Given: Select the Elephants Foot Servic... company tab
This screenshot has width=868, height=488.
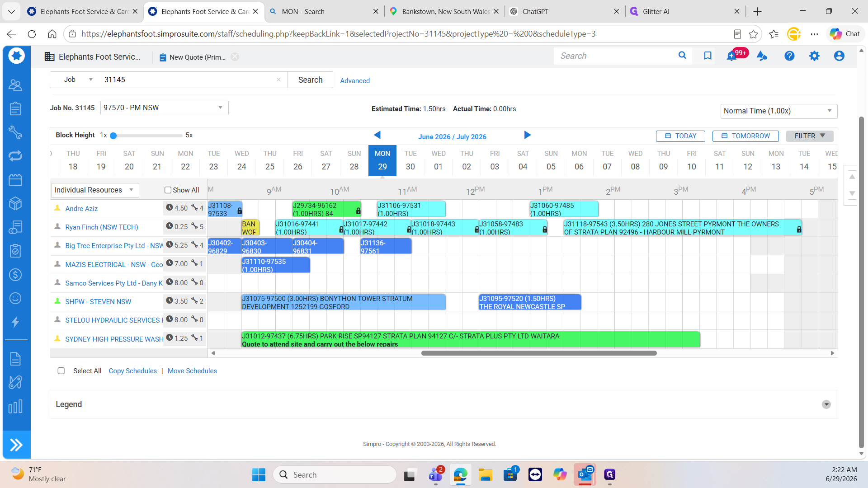Looking at the screenshot, I should [x=93, y=56].
